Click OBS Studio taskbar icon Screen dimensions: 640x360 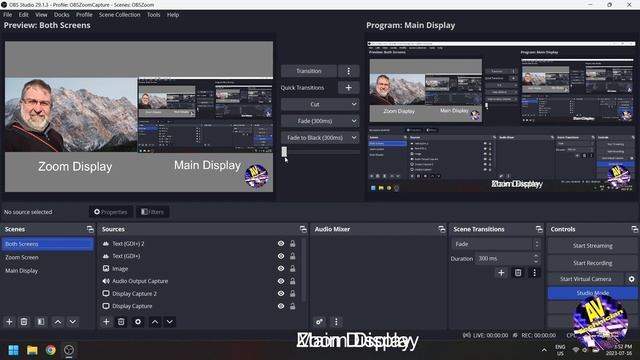coord(69,350)
